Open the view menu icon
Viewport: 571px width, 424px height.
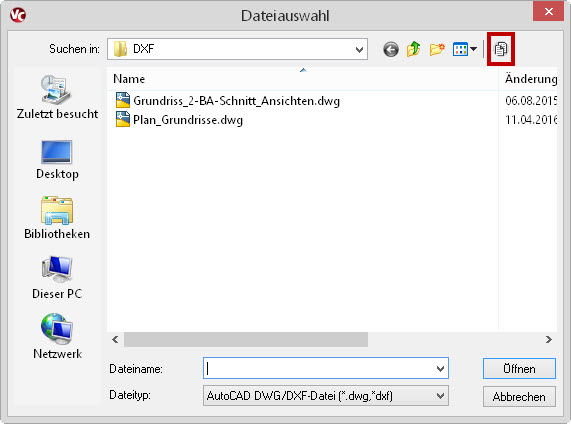coord(465,49)
